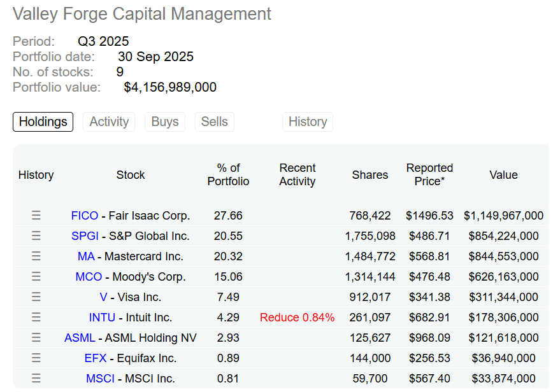Click history icon beside Equifax Inc.
The image size is (553, 392).
36,358
